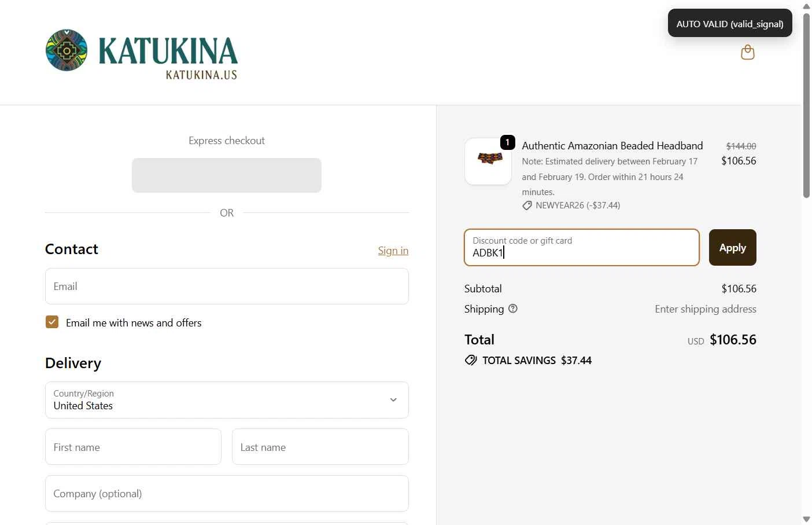Click the vertical scrollbar thumb
The height and width of the screenshot is (525, 812).
(x=806, y=105)
